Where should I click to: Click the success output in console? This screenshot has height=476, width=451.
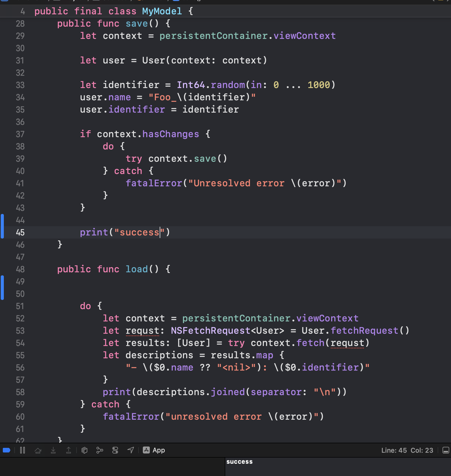tap(239, 462)
